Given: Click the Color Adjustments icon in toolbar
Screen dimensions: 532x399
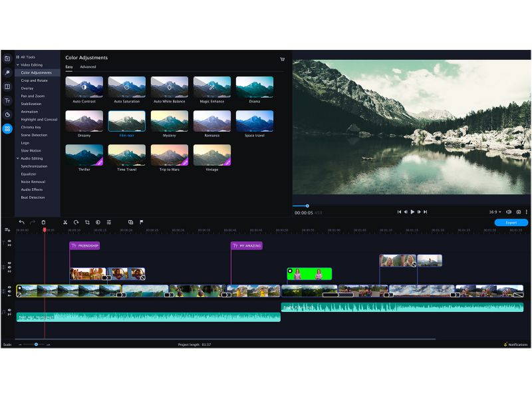Looking at the screenshot, I should point(98,222).
